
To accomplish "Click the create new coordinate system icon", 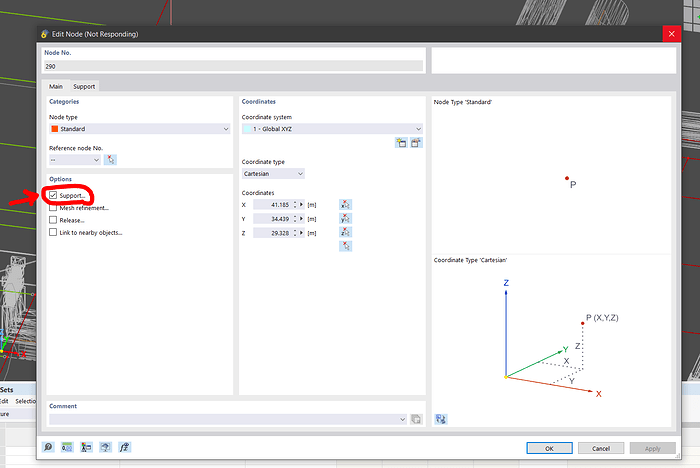I will coord(401,143).
